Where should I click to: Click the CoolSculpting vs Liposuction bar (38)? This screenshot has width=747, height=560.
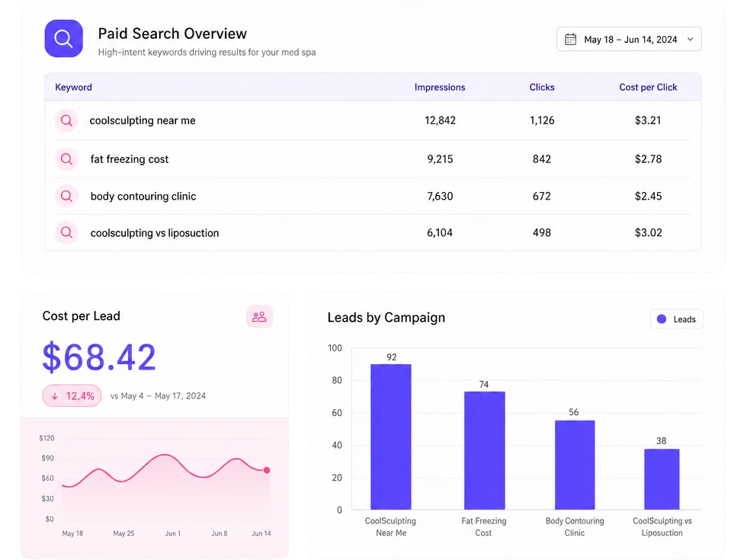click(662, 479)
